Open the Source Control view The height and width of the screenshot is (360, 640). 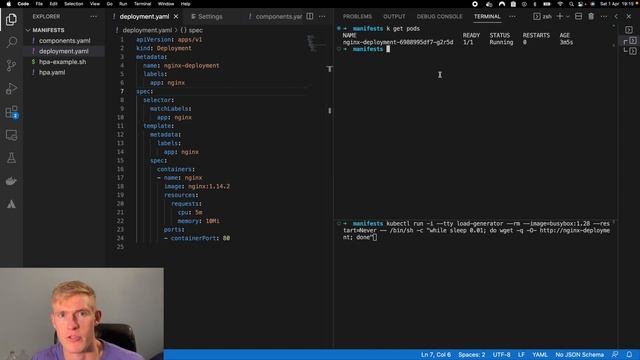point(11,65)
